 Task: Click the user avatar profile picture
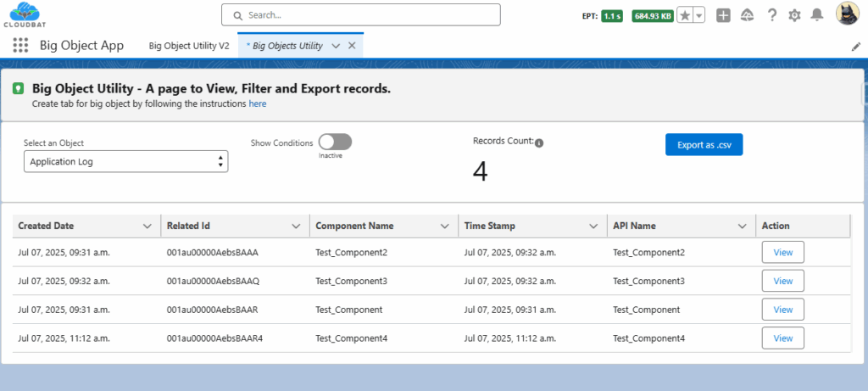(849, 14)
